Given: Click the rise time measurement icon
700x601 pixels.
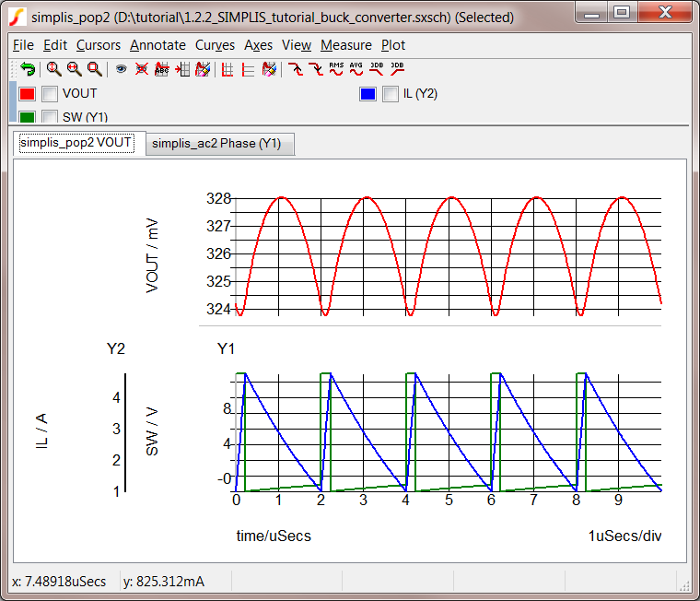Looking at the screenshot, I should pos(295,69).
